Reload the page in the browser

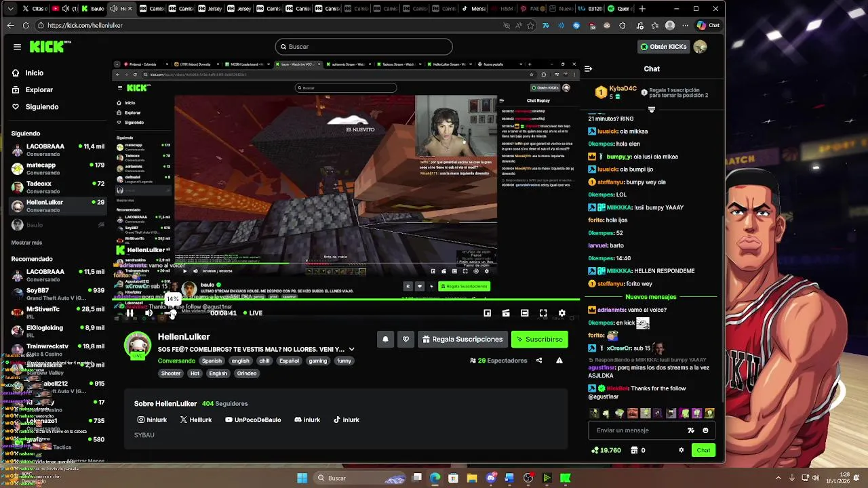point(26,25)
